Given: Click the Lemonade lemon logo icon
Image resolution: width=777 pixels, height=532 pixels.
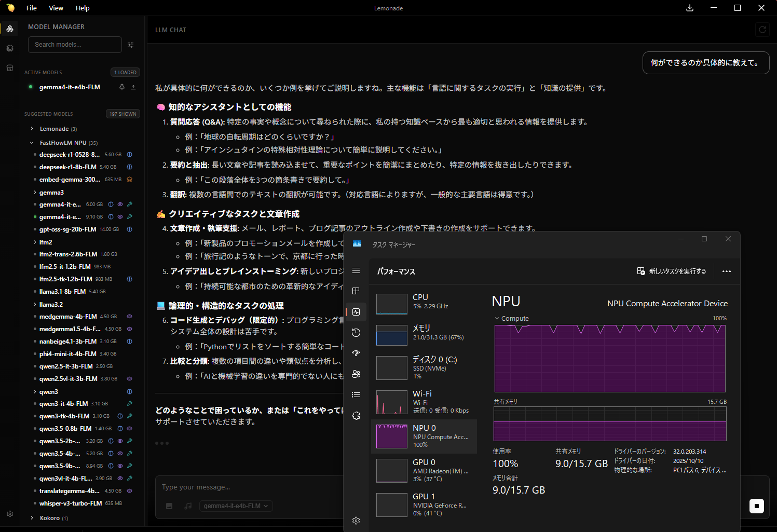Looking at the screenshot, I should [x=10, y=8].
